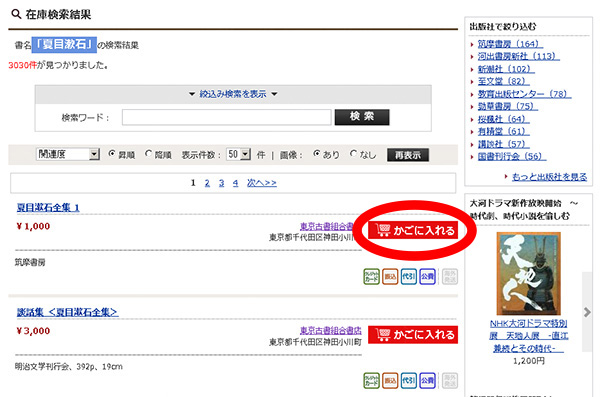Image resolution: width=600 pixels, height=397 pixels.
Task: Go to results page 2
Action: coord(207,183)
